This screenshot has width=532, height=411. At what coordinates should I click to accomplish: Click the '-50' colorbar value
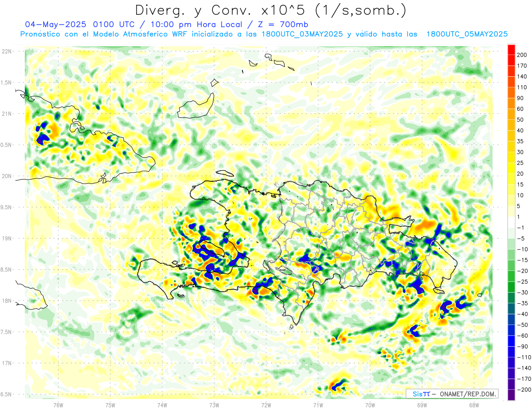(x=522, y=325)
